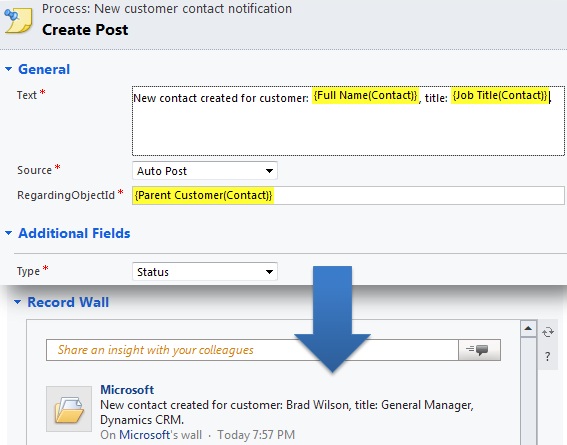
Task: Click the Share an insight input box
Action: point(252,350)
